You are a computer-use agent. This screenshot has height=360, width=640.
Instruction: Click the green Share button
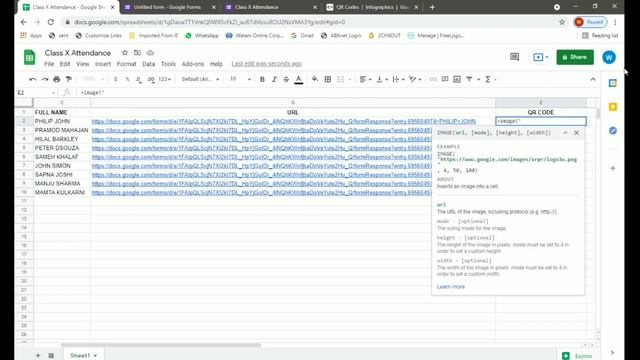coord(575,57)
